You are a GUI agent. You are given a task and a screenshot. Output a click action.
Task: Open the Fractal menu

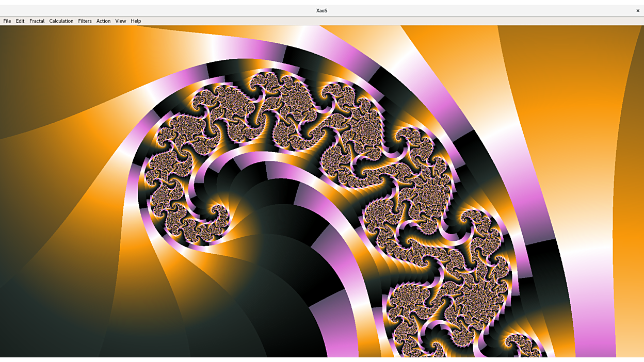[37, 21]
